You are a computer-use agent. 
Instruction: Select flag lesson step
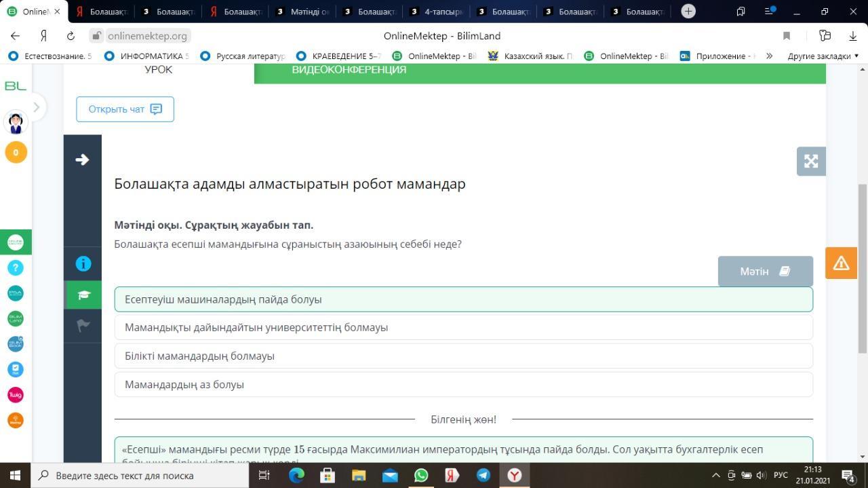[x=83, y=326]
